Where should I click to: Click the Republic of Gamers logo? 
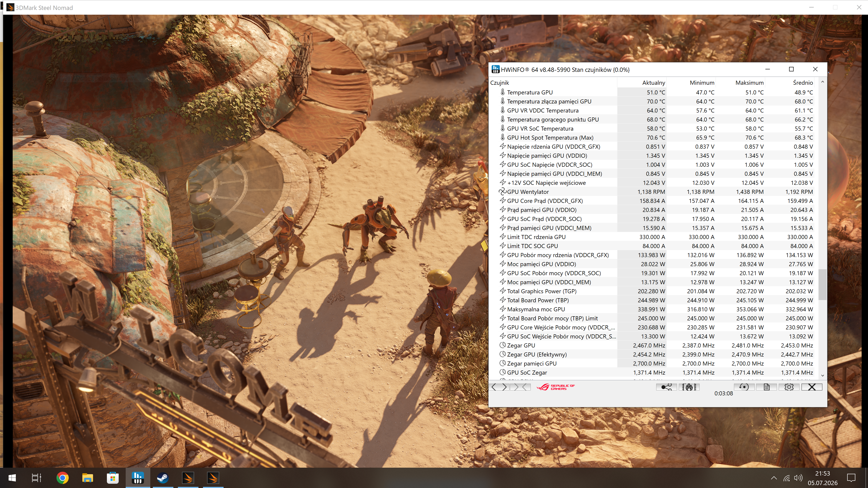coord(556,387)
